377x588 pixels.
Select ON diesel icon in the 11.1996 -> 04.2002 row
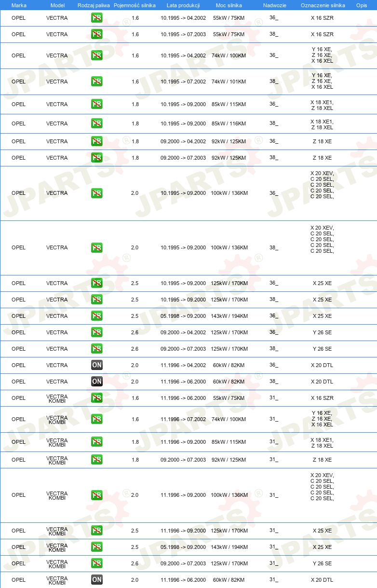(x=96, y=365)
